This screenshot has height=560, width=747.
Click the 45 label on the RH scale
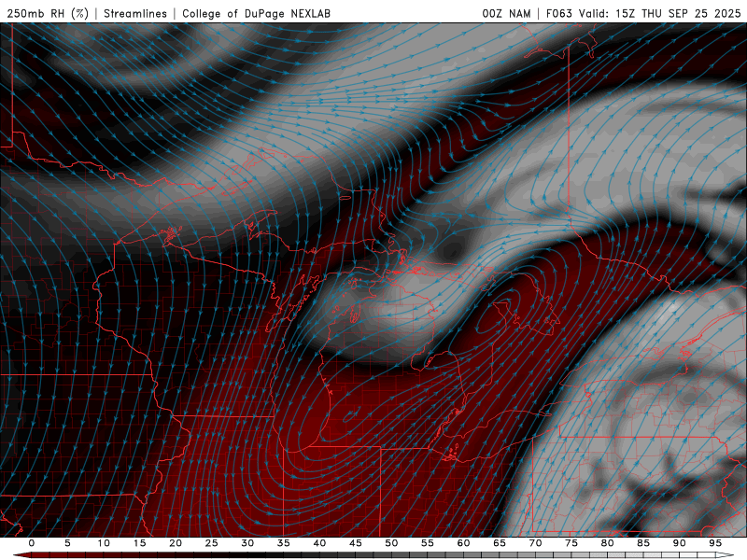click(356, 543)
